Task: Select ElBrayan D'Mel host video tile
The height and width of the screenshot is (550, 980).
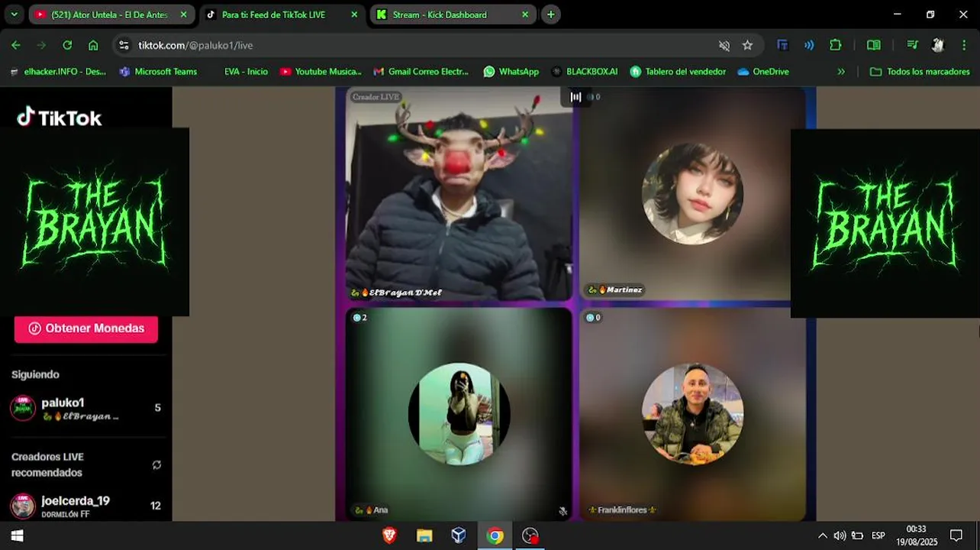Action: 458,194
